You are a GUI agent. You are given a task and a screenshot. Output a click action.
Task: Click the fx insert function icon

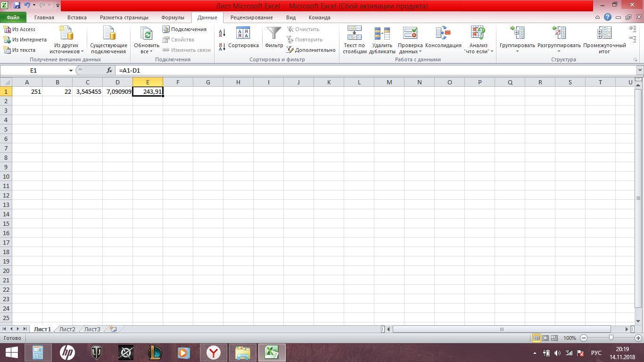109,70
